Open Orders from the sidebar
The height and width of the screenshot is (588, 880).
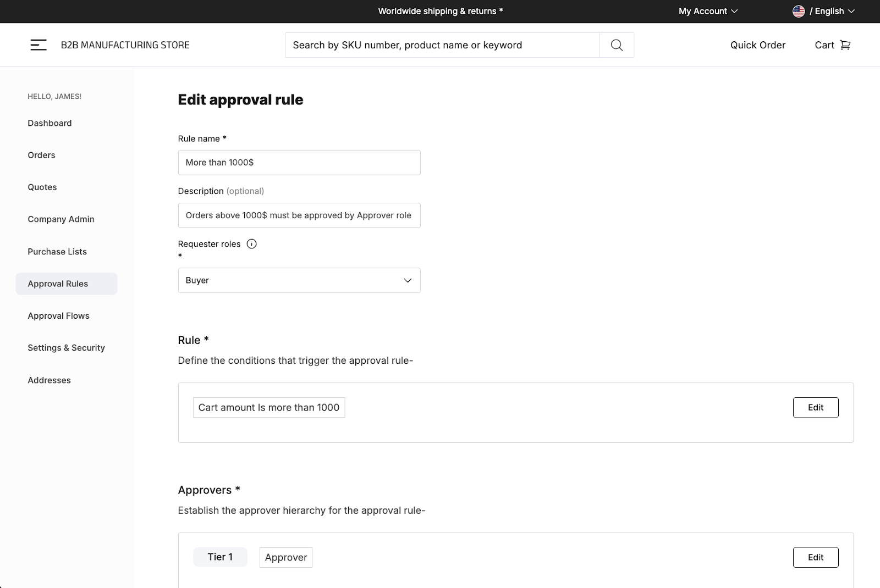tap(41, 155)
